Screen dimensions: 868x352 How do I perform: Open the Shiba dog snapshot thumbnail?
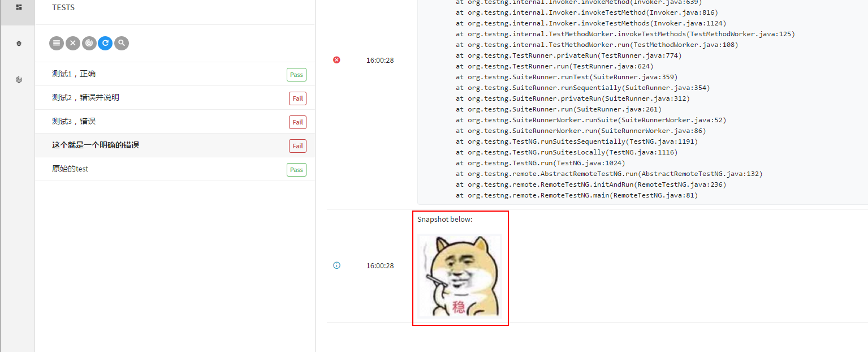click(x=460, y=276)
